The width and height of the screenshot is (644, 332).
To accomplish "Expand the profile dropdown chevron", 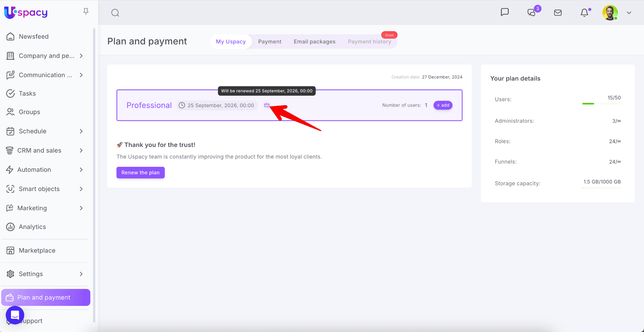I will pyautogui.click(x=629, y=13).
